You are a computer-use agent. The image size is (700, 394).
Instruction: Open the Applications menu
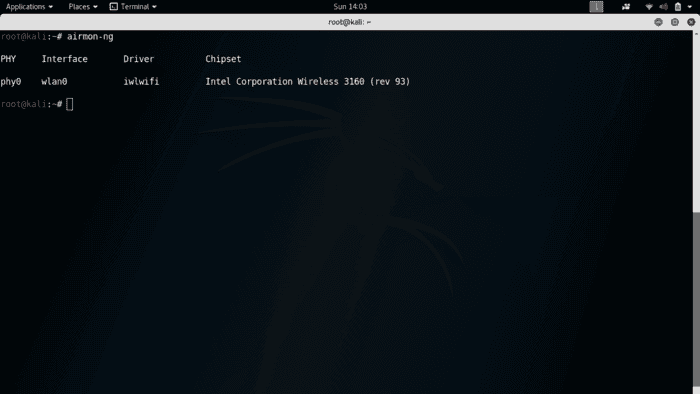(x=29, y=7)
